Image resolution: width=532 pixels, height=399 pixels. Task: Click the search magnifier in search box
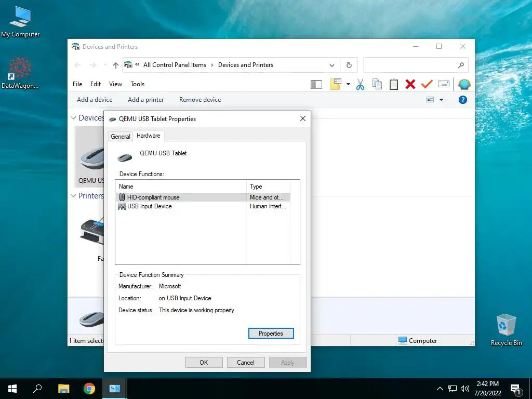point(460,65)
